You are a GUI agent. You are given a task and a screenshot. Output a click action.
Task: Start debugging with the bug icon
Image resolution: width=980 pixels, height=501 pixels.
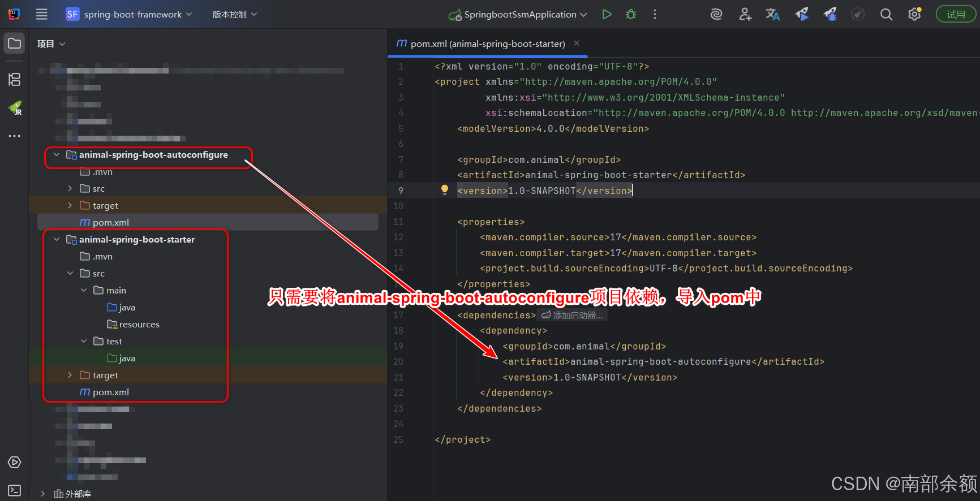631,14
